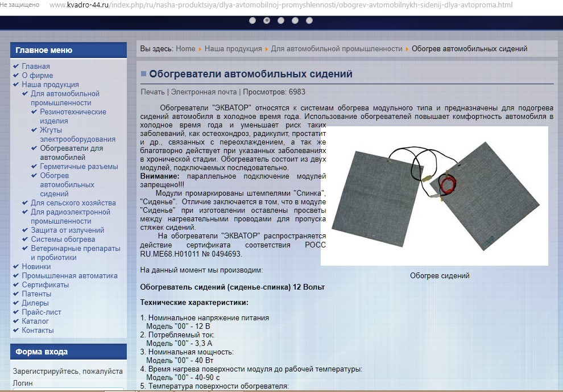Open the О фирме menu item
Viewport: 563px width, 392px height.
tap(38, 76)
